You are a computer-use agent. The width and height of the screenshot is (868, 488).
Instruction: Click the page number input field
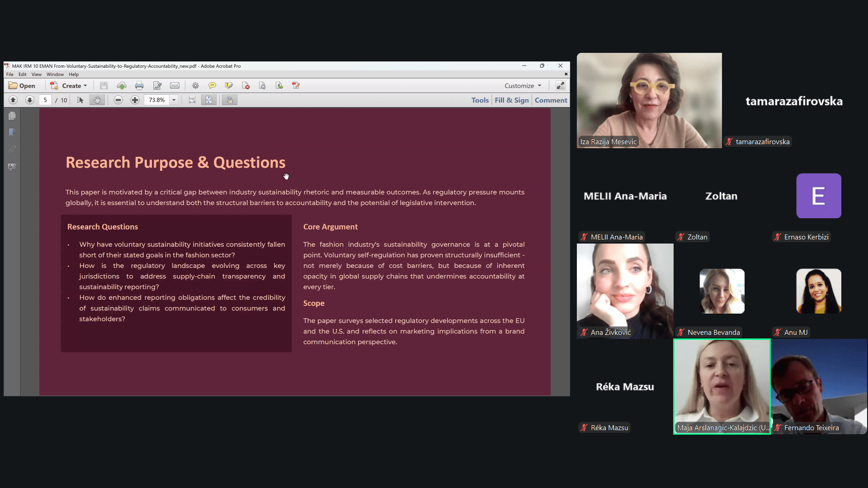[45, 100]
